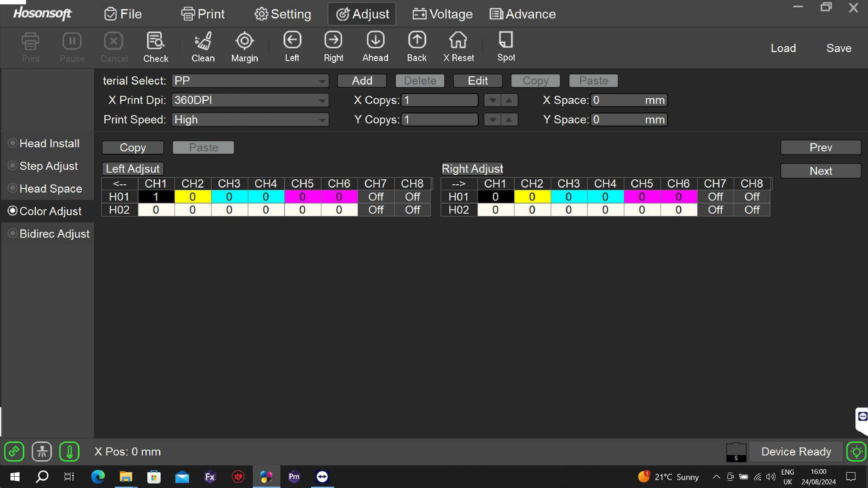Open the Voltage menu tab
The width and height of the screenshot is (868, 488).
pyautogui.click(x=443, y=14)
